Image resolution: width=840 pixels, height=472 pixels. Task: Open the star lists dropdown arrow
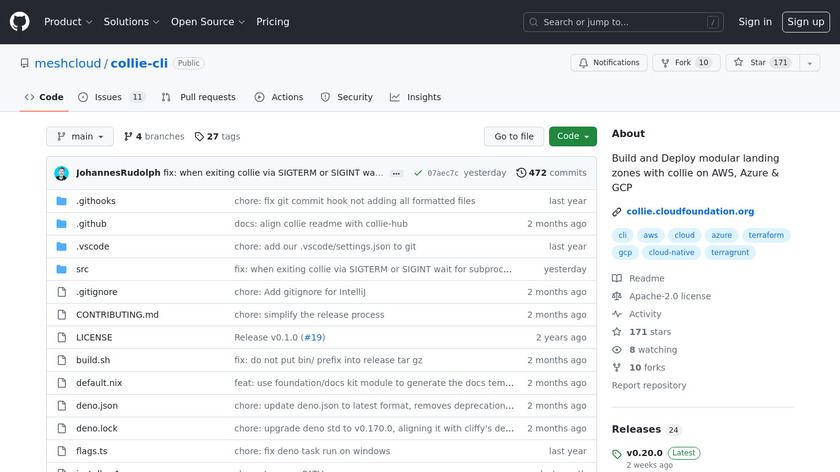tap(810, 63)
